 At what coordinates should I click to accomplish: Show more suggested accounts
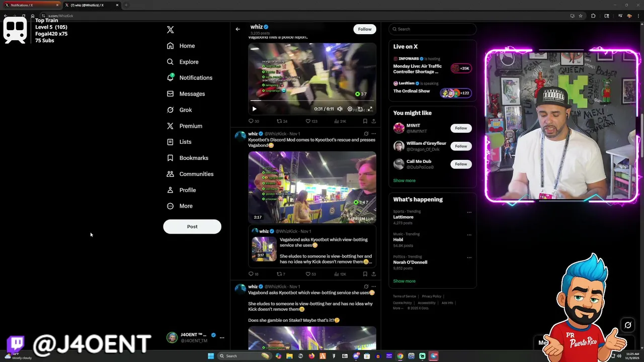404,180
